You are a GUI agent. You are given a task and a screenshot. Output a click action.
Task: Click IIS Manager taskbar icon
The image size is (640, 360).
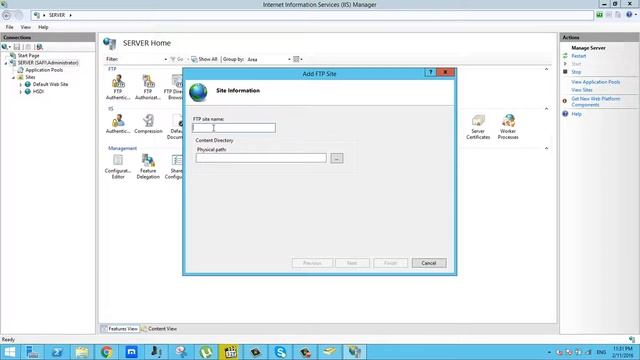(355, 352)
